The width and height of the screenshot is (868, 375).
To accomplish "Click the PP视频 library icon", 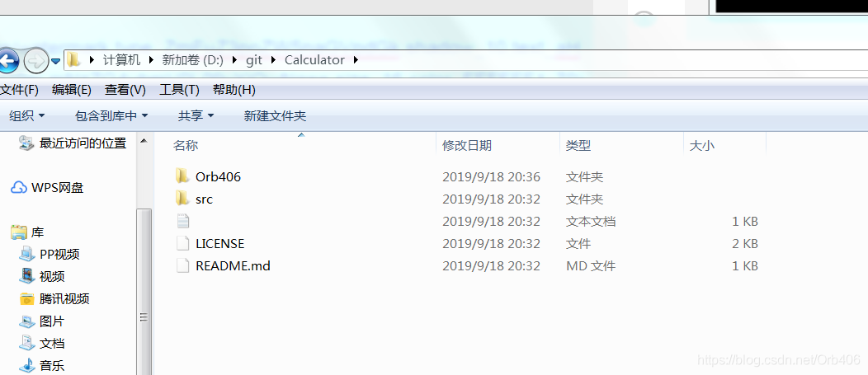I will [26, 255].
